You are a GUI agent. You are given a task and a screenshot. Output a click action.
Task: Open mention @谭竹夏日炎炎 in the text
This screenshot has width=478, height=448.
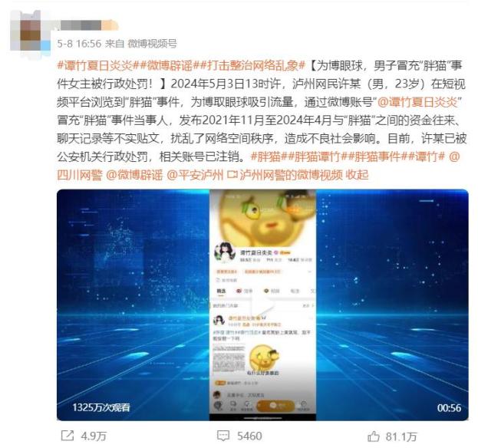[420, 102]
